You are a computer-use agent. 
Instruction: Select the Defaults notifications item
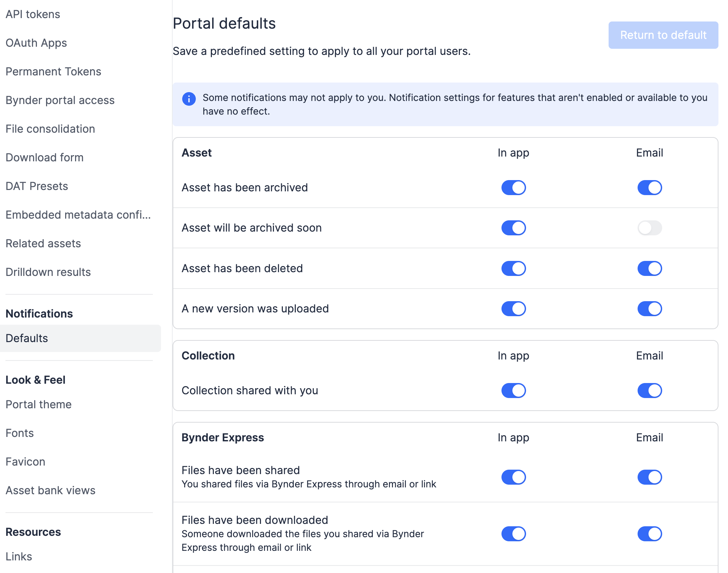pyautogui.click(x=81, y=338)
